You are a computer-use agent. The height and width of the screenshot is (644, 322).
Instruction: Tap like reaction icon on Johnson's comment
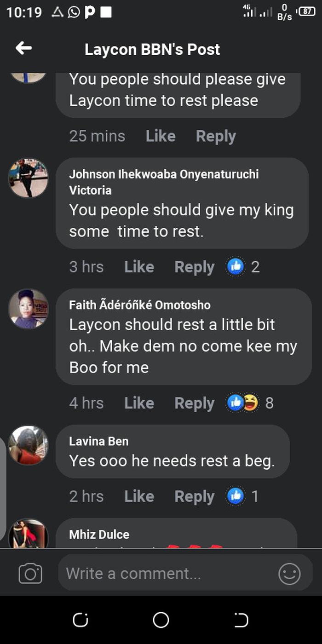[x=236, y=267]
